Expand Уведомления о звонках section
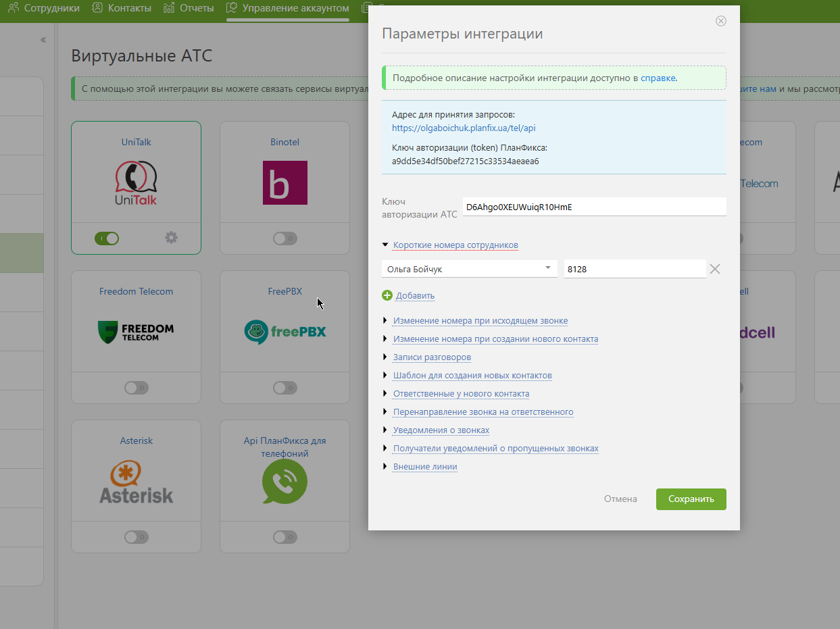The width and height of the screenshot is (840, 629). (441, 430)
